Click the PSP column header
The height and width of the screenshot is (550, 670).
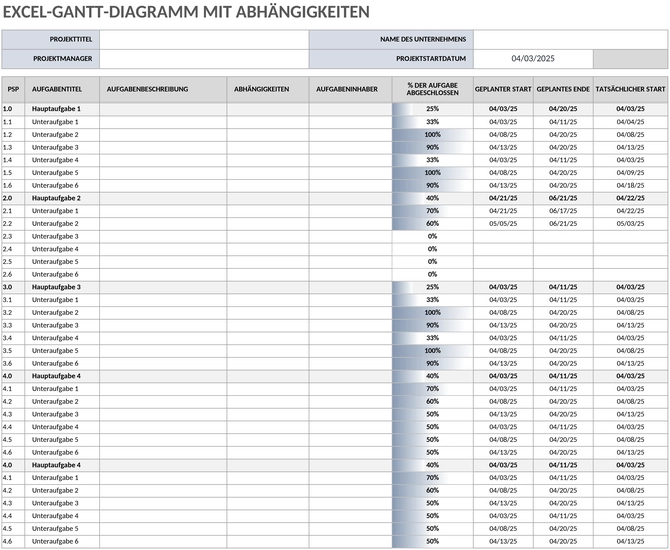coord(13,89)
